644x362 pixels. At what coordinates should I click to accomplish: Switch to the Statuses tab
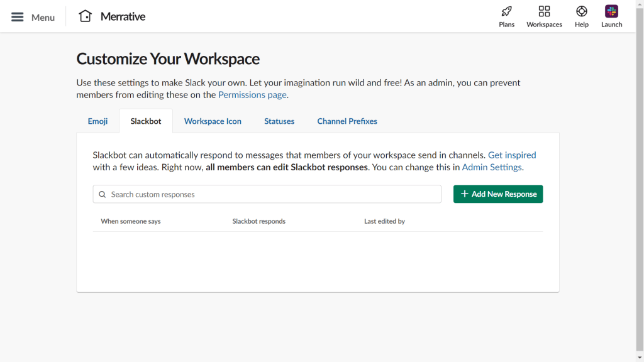click(279, 121)
